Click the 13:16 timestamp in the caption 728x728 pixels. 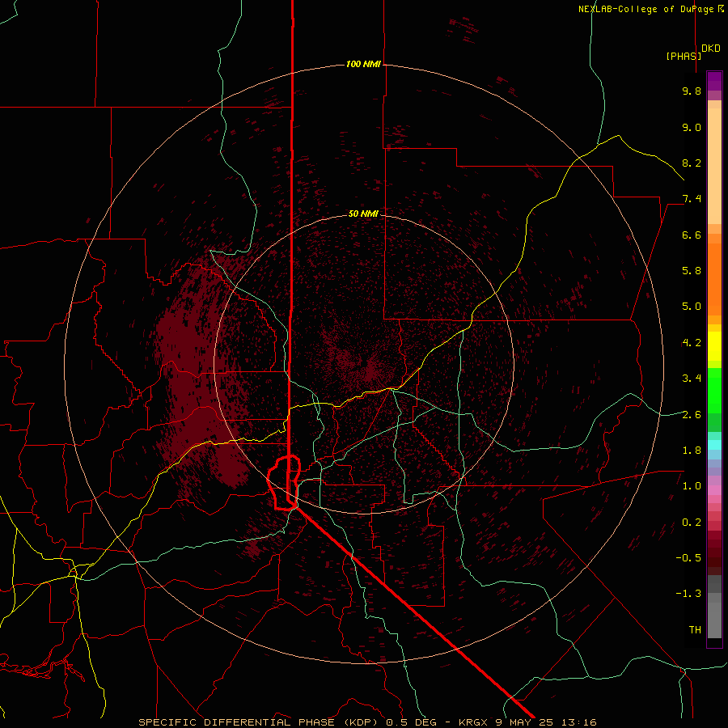tap(581, 722)
